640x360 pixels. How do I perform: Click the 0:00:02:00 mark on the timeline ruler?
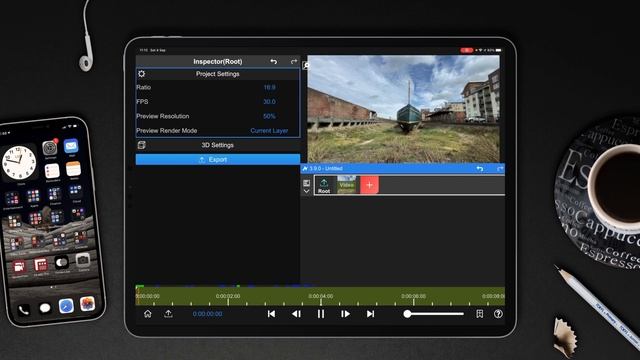pyautogui.click(x=228, y=296)
